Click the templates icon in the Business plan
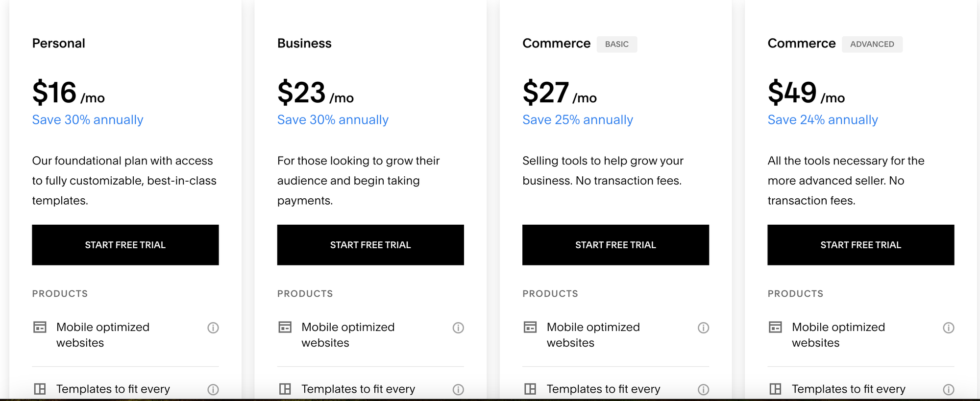Screen dimensions: 980x401 tap(285, 389)
